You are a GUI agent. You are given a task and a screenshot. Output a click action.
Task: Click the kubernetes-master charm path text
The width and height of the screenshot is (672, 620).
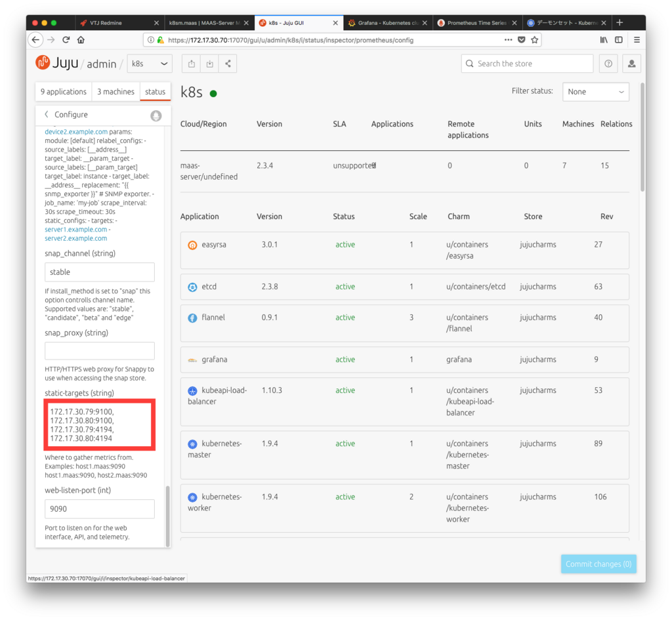(x=467, y=455)
